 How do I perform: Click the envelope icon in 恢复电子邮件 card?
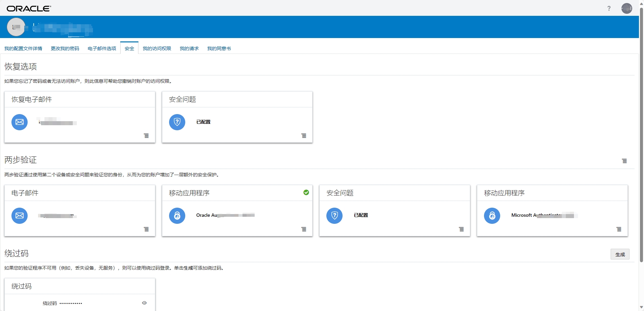coord(20,122)
